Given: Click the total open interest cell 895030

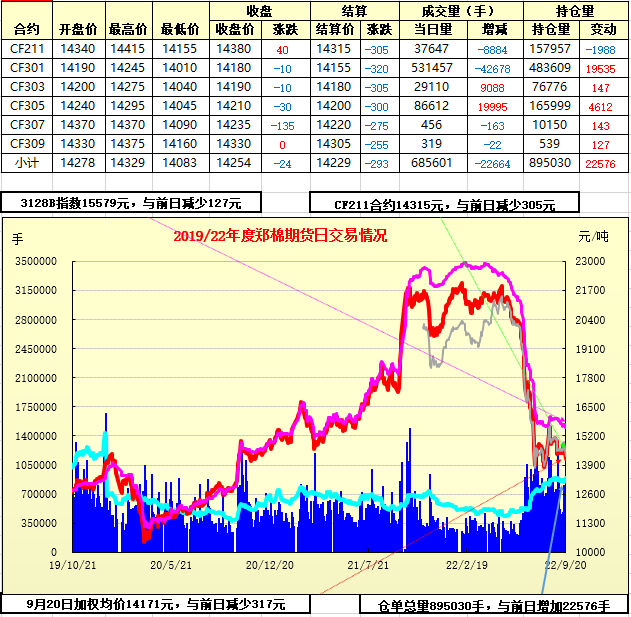Looking at the screenshot, I should coord(549,163).
